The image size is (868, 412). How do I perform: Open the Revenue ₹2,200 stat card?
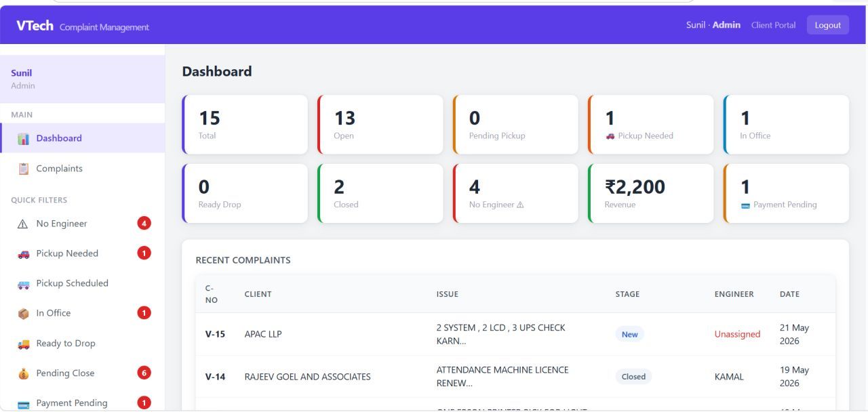tap(651, 193)
